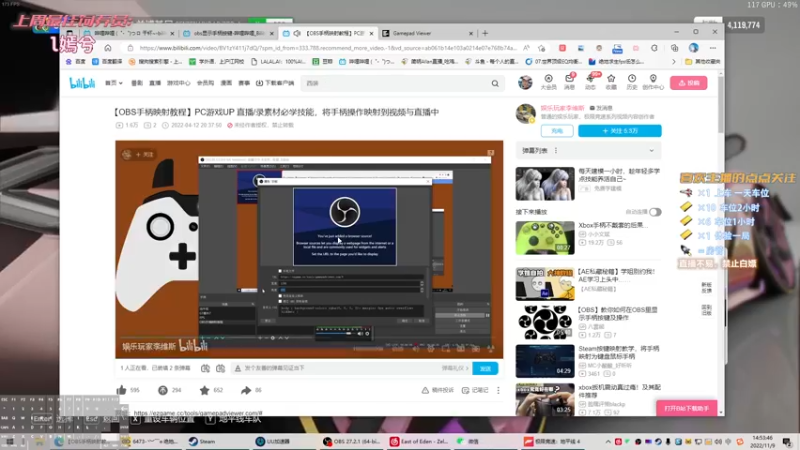Viewport: 800px width, 450px height.
Task: Select the 【OBS手柄映射教程】 browser tab
Action: 329,33
